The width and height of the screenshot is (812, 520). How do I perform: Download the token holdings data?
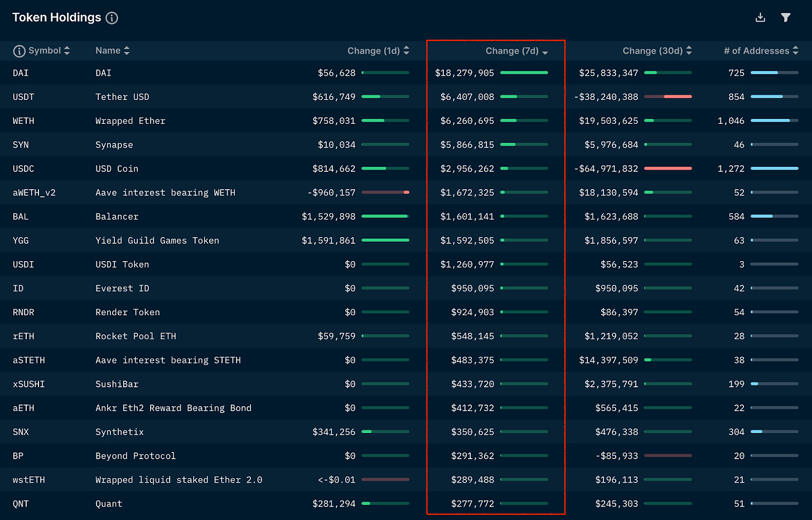(760, 18)
